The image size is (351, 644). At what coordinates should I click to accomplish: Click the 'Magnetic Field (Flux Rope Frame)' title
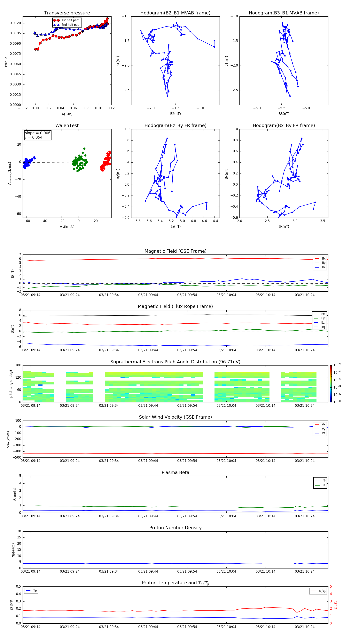175,307
